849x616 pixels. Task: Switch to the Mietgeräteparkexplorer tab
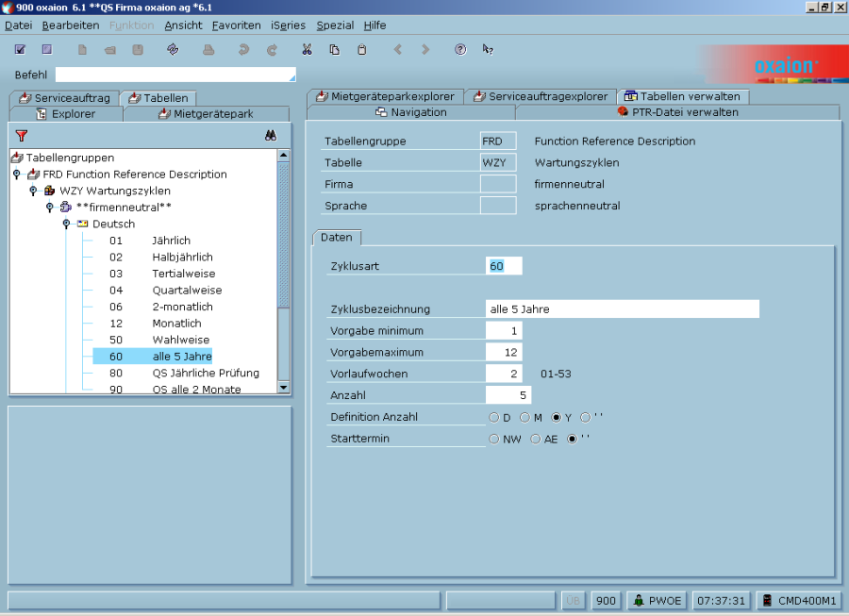pyautogui.click(x=385, y=96)
